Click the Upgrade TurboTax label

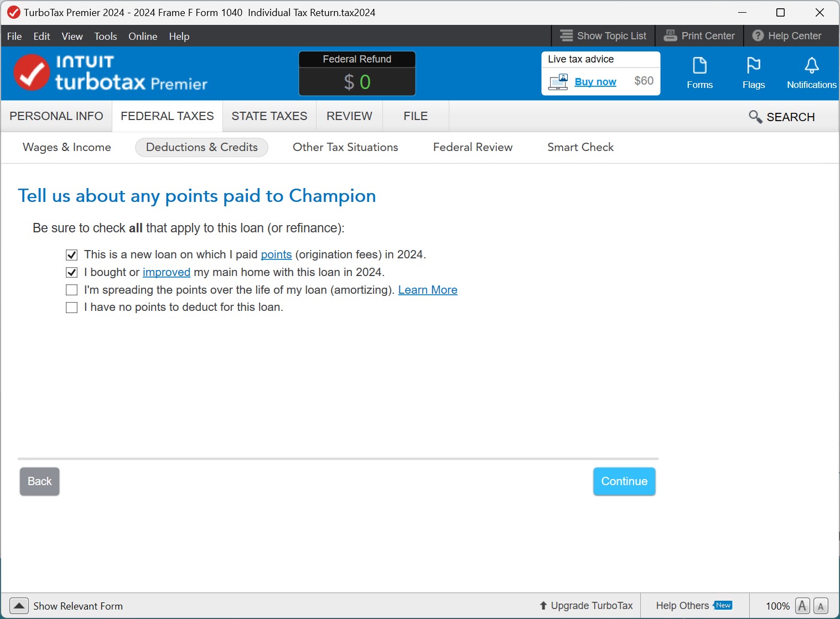pyautogui.click(x=592, y=606)
